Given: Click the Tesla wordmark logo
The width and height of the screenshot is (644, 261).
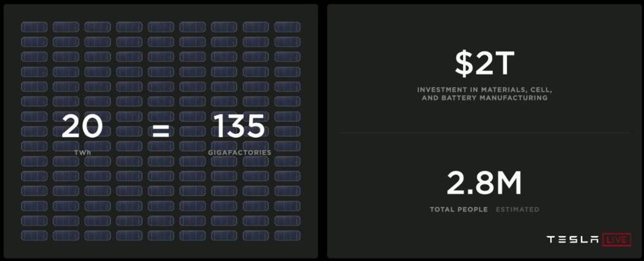Looking at the screenshot, I should point(572,240).
